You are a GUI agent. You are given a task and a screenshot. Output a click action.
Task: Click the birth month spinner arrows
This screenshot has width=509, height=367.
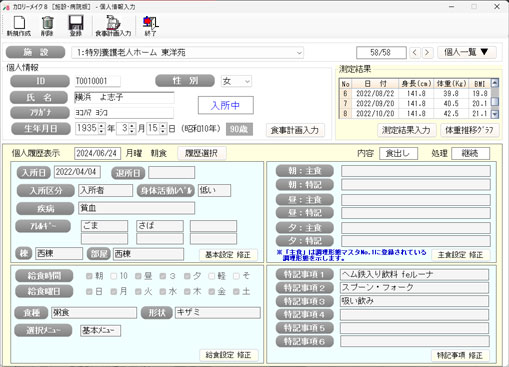pos(132,129)
